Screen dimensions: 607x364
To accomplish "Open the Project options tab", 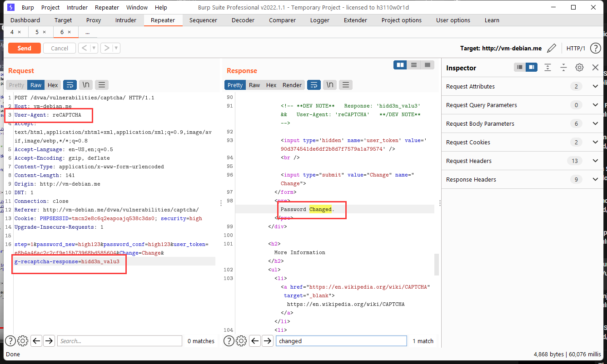I will [x=401, y=20].
